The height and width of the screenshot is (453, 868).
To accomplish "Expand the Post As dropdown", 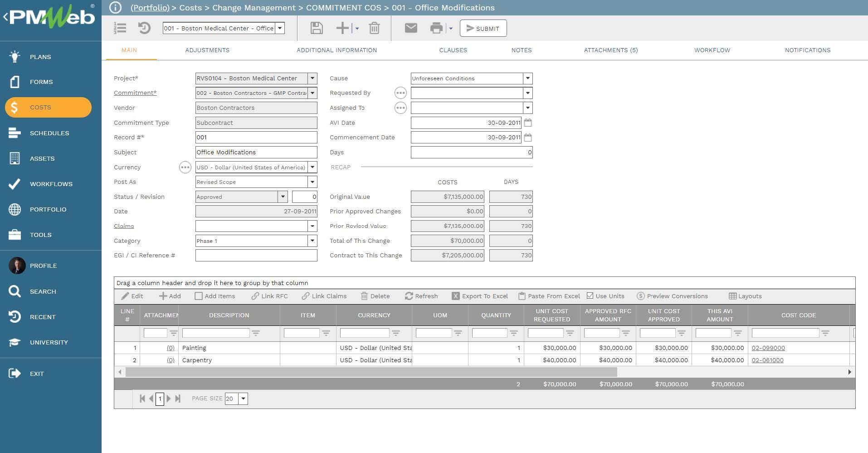I will click(312, 182).
